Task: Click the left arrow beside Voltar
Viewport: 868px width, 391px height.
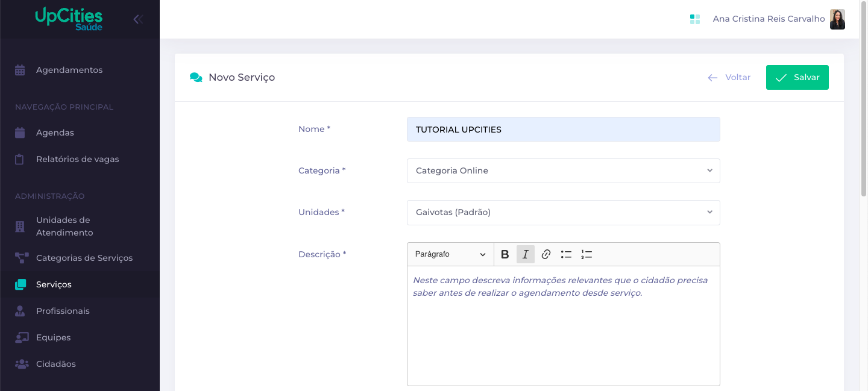Action: (712, 78)
